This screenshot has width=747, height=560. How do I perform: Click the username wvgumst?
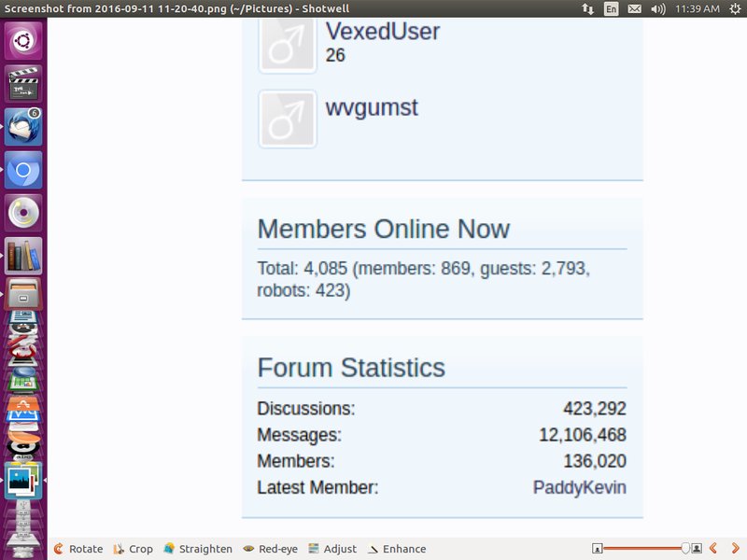point(372,107)
